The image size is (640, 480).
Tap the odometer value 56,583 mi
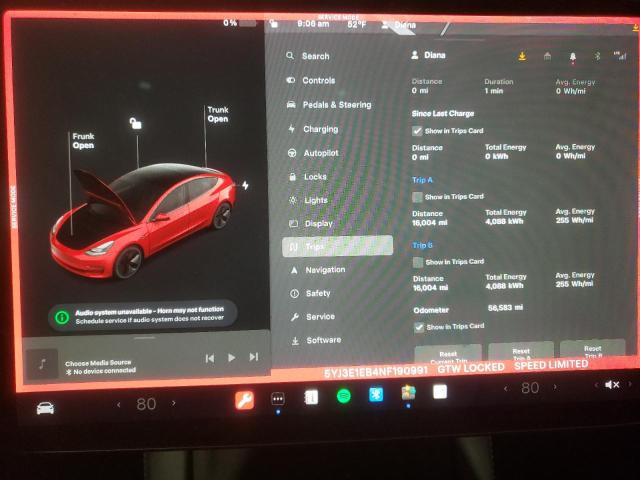coord(505,308)
